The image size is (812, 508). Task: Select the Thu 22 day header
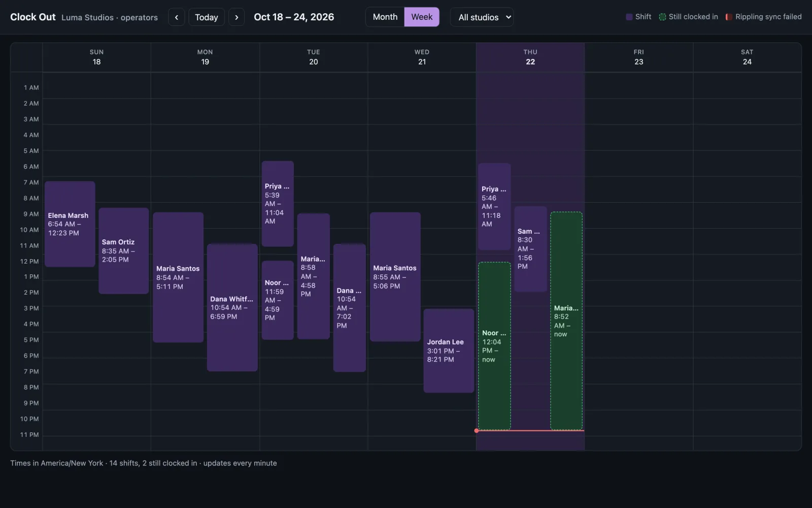(530, 57)
